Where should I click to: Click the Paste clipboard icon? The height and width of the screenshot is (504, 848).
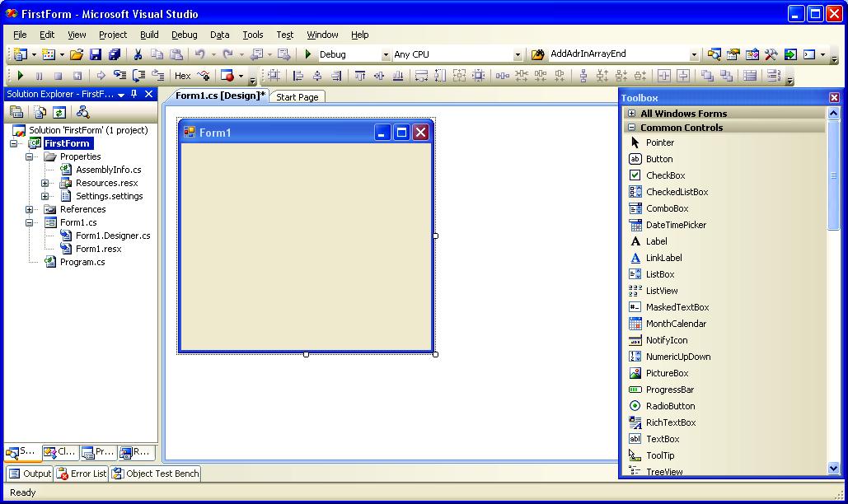[x=176, y=54]
